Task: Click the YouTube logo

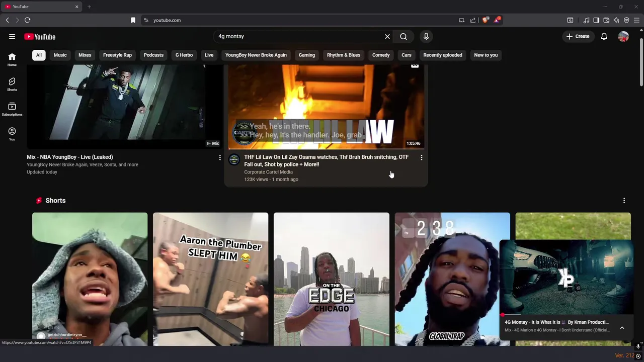Action: pyautogui.click(x=40, y=36)
